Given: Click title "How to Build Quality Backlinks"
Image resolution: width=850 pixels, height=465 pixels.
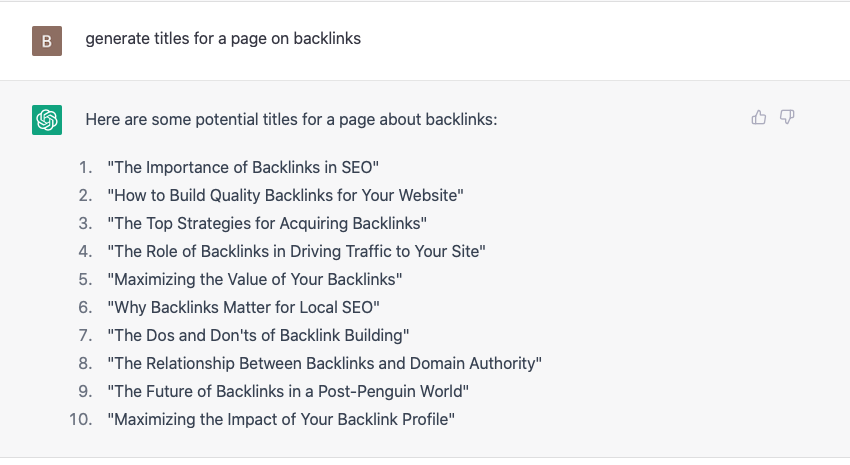Looking at the screenshot, I should click(x=285, y=195).
